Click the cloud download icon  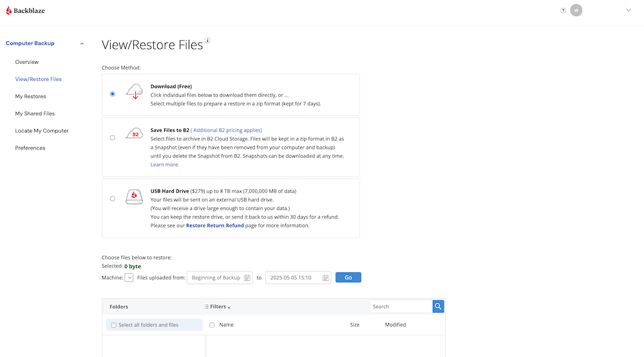(135, 92)
